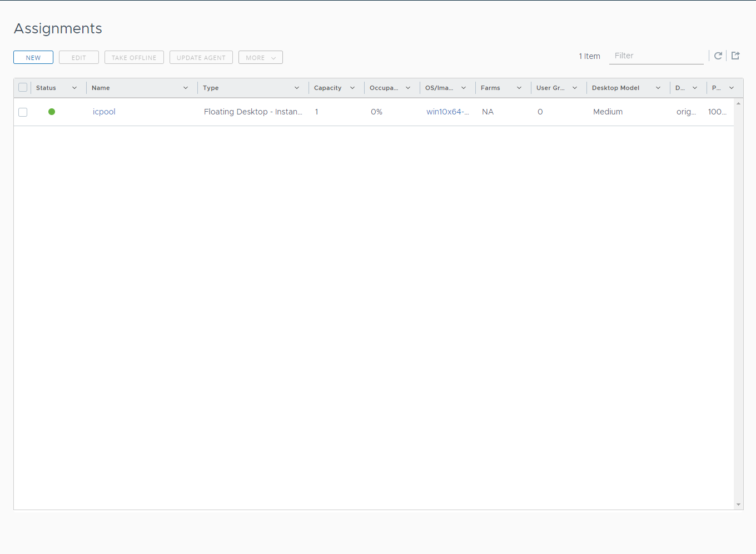The image size is (756, 554).
Task: Click the Name column header label
Action: point(101,88)
